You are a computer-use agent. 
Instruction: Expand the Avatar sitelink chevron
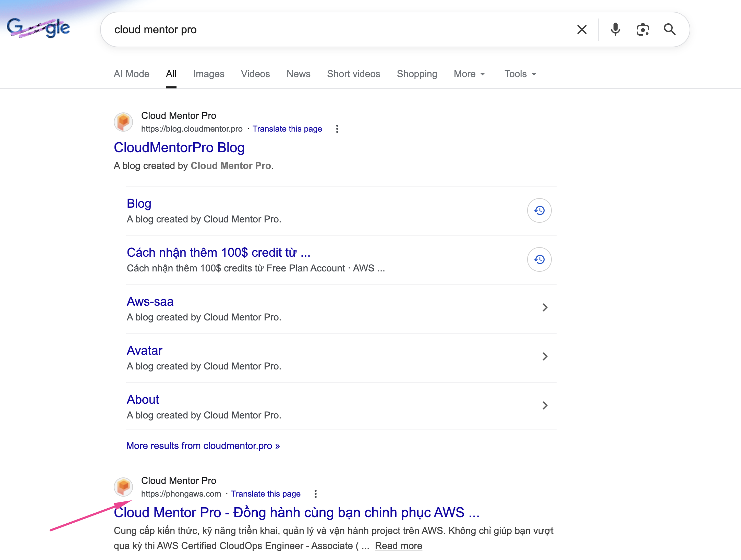[545, 356]
